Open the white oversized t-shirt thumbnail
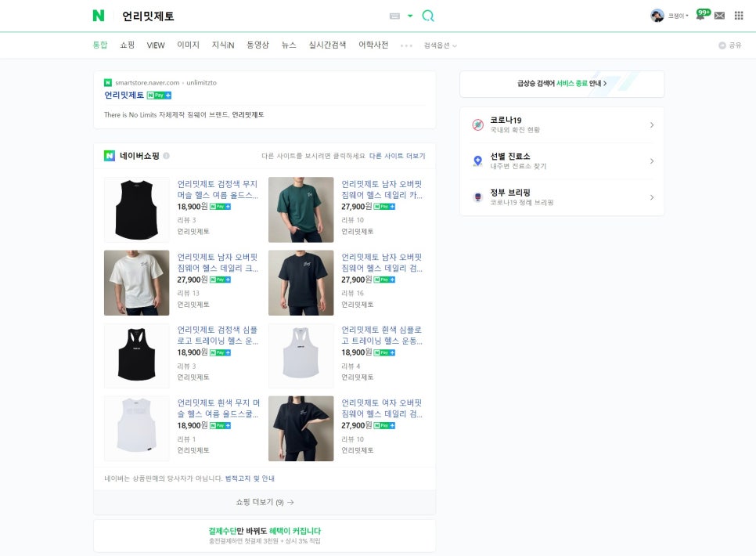The image size is (756, 556). (136, 283)
